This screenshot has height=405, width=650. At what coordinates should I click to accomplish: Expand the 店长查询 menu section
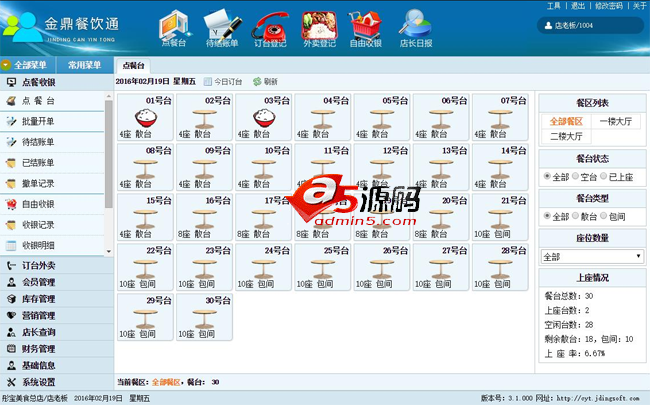[57, 332]
